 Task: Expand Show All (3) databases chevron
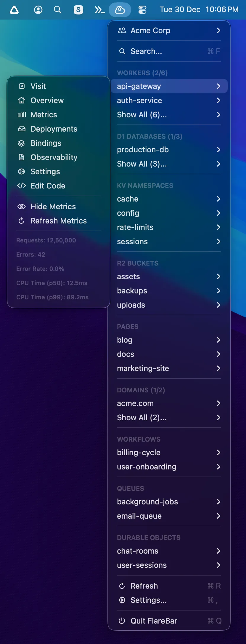click(x=218, y=164)
